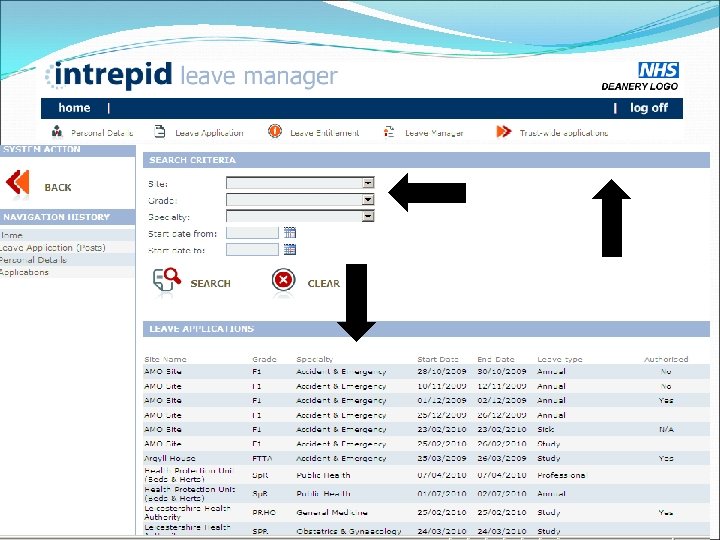Viewport: 720px width, 540px height.
Task: Click the red Back double-arrow icon
Action: click(x=18, y=182)
